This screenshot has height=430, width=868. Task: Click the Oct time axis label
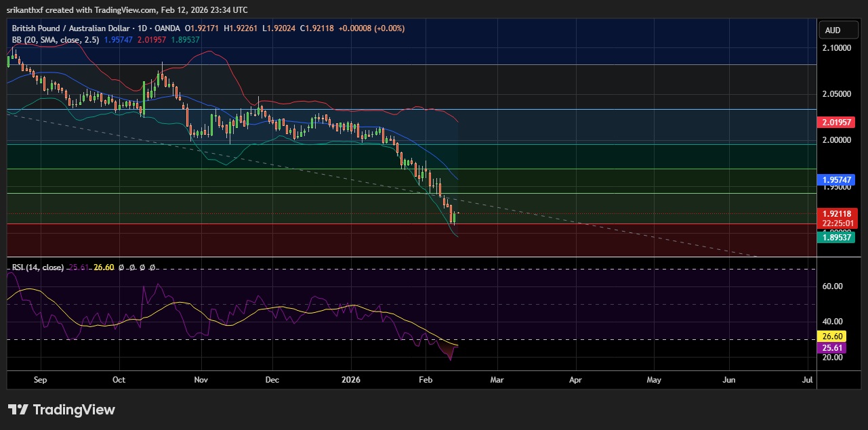[x=119, y=381]
